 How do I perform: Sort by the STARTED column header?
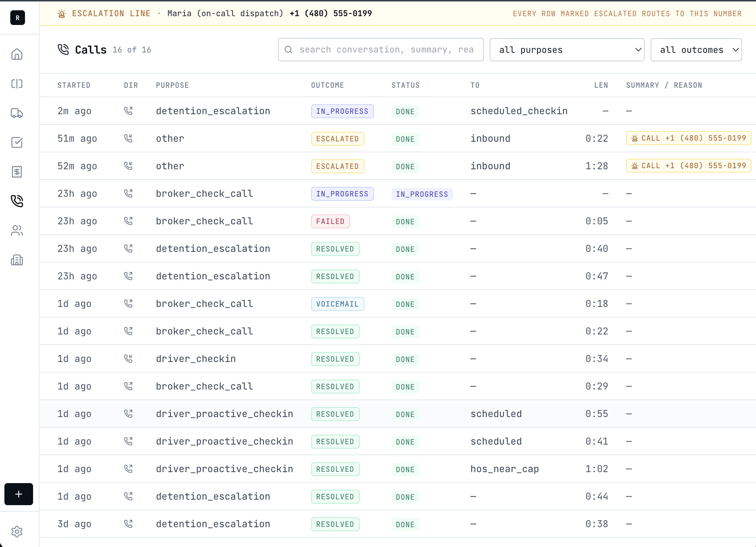point(74,85)
